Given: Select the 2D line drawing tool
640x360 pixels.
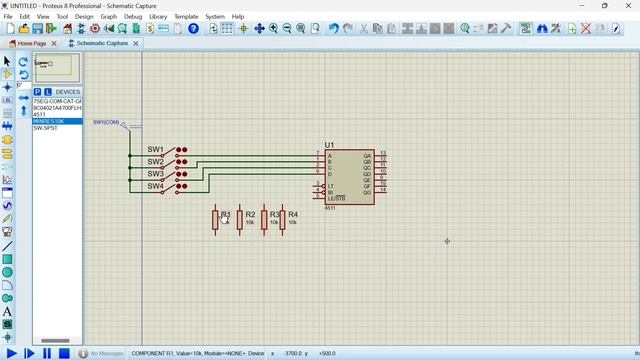Looking at the screenshot, I should coord(7,246).
